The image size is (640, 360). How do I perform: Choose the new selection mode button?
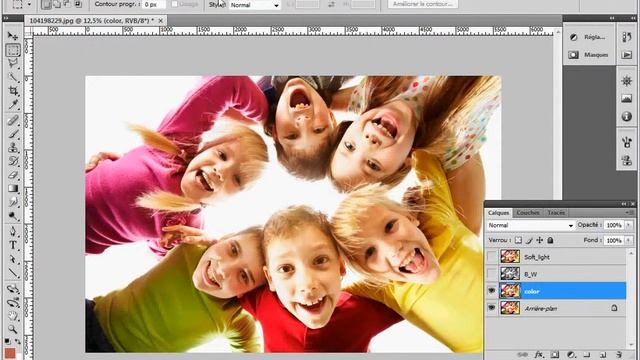pyautogui.click(x=46, y=4)
